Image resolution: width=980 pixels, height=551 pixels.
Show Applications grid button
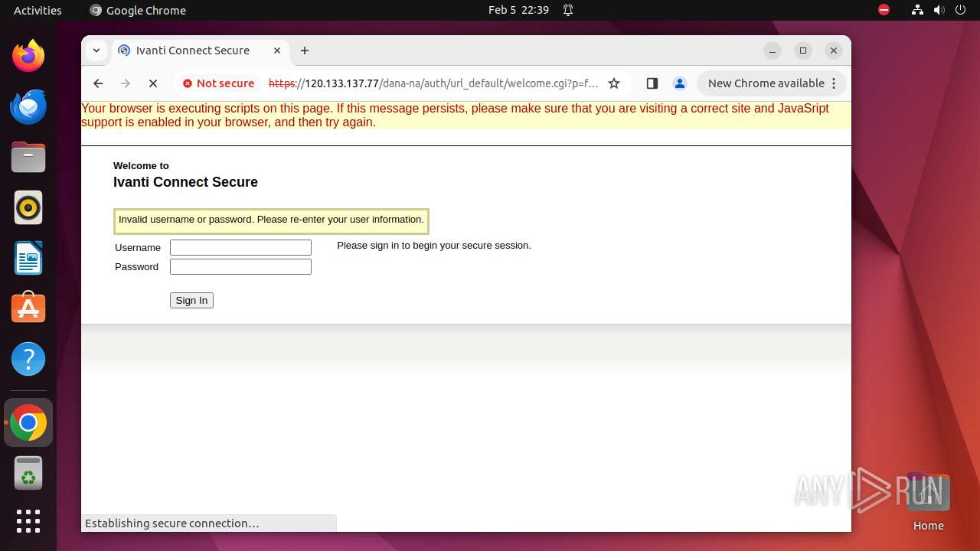(x=28, y=521)
